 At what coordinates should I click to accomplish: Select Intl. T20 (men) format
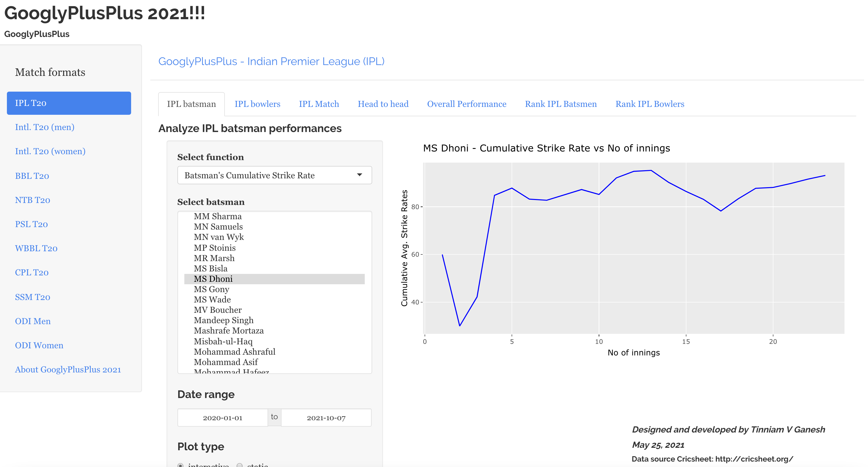point(44,127)
